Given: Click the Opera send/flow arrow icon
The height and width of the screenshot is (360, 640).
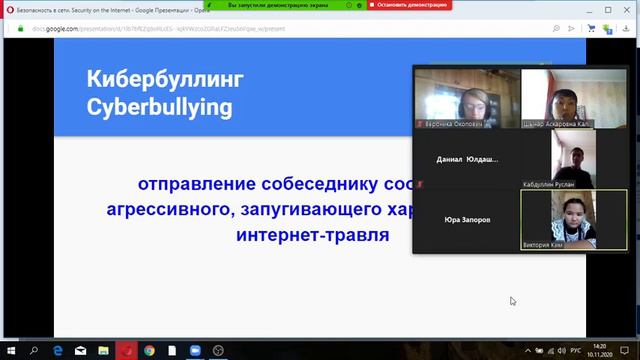Looking at the screenshot, I should tap(571, 29).
